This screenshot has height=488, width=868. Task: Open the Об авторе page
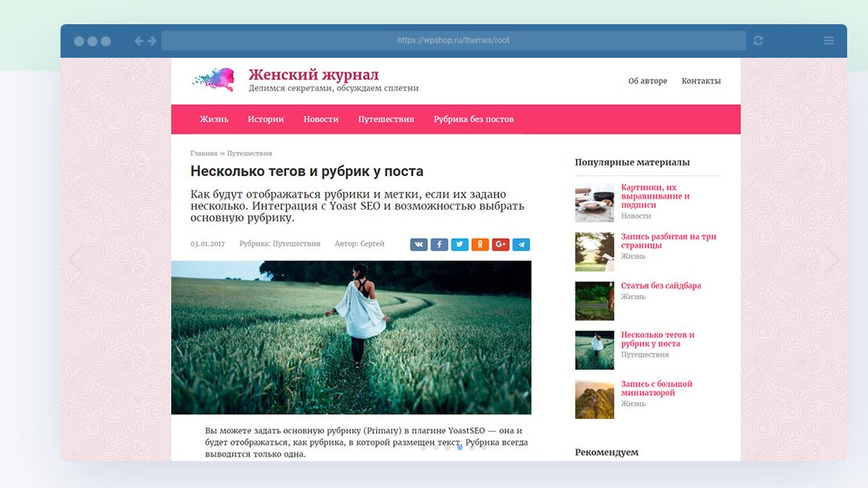tap(647, 81)
